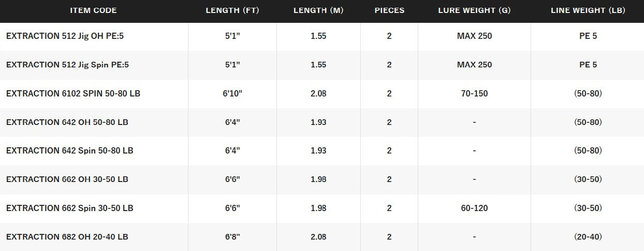The height and width of the screenshot is (251, 644).
Task: Select EXTRACTION 6102 SPIN 50-80 LB row
Action: coord(73,94)
